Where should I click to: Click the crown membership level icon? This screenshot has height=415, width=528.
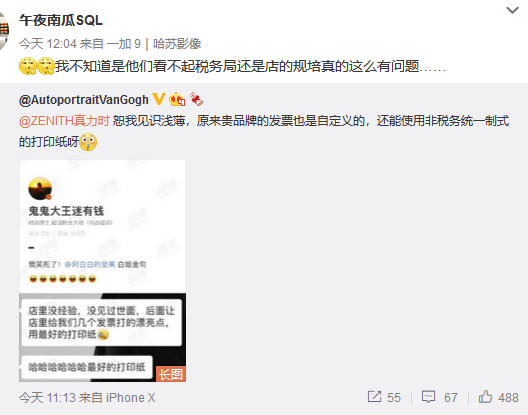(x=177, y=99)
